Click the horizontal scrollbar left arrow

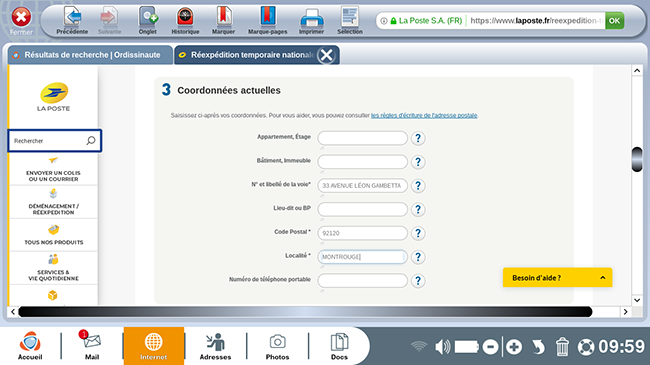click(13, 311)
